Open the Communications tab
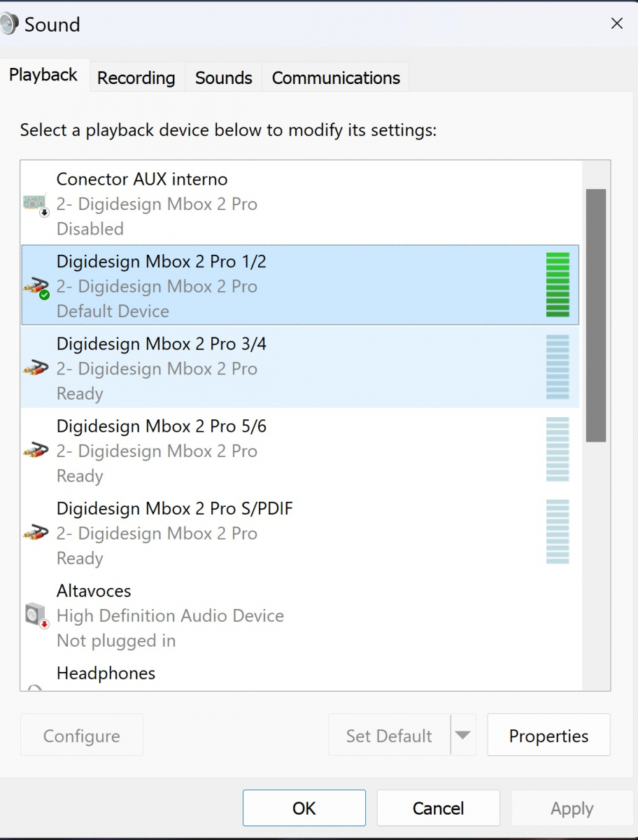Image resolution: width=638 pixels, height=840 pixels. [335, 78]
